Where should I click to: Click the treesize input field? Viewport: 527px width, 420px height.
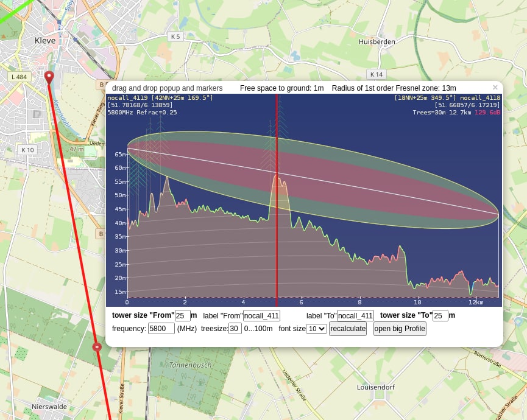click(235, 329)
